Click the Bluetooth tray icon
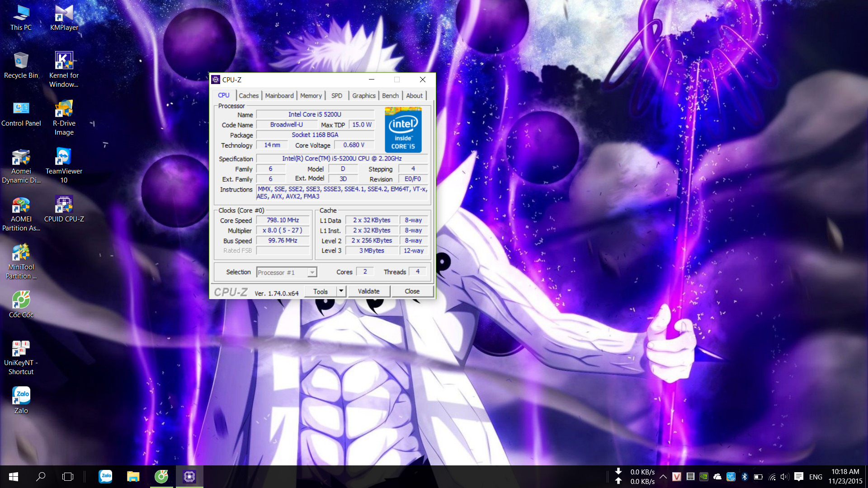Image resolution: width=868 pixels, height=488 pixels. (745, 477)
